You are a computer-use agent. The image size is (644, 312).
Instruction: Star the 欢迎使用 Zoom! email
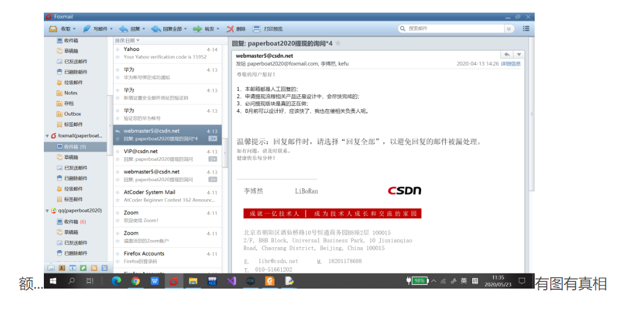(118, 221)
